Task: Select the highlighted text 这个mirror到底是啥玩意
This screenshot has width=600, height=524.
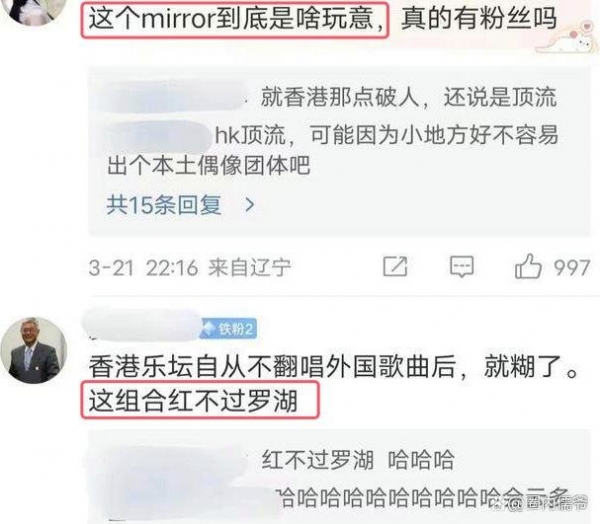Action: (x=235, y=19)
